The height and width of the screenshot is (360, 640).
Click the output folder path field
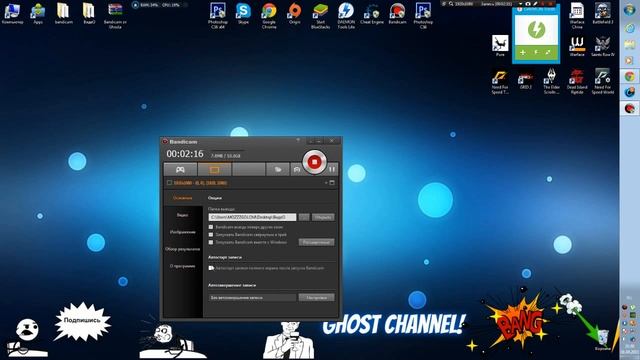click(x=252, y=217)
